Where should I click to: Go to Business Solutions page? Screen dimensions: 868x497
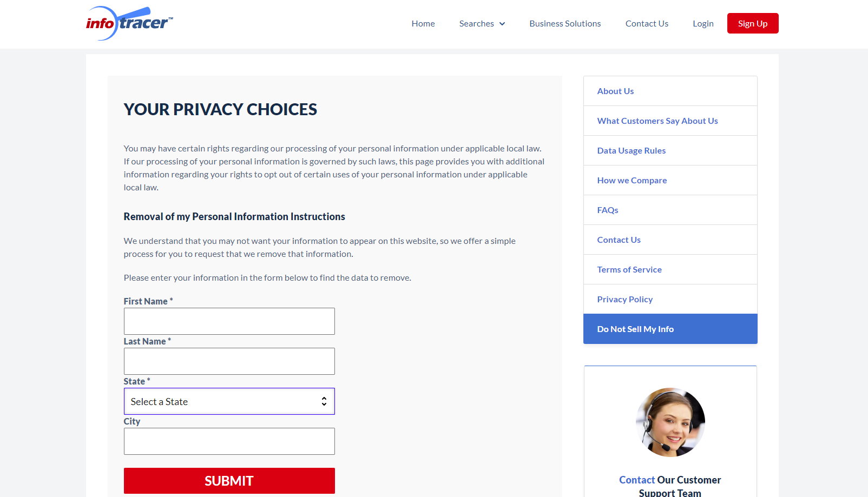565,24
